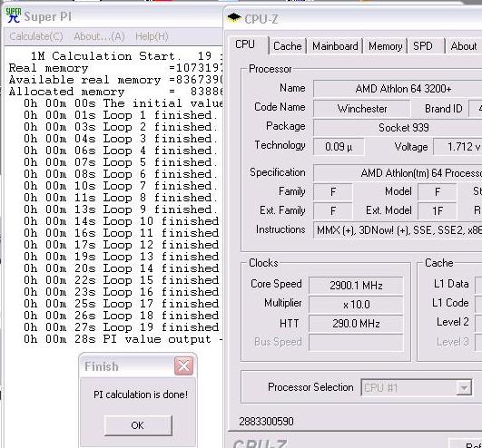This screenshot has width=482, height=448.
Task: Click the CPU-Z title bar icon
Action: 234,17
